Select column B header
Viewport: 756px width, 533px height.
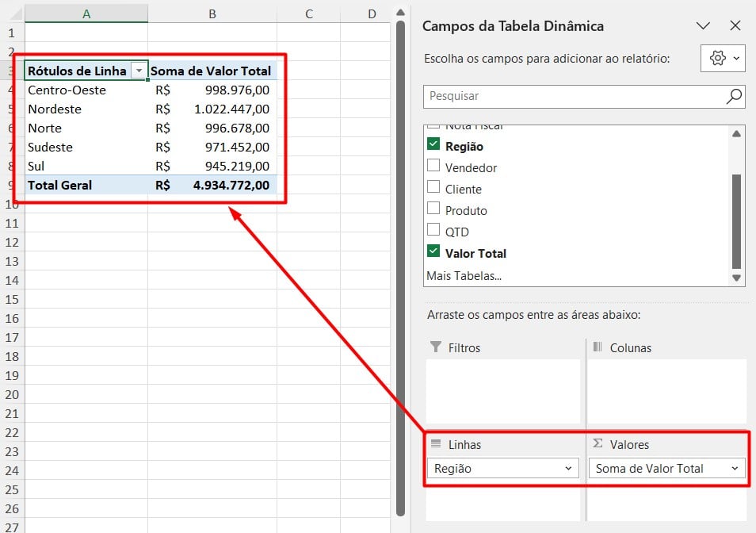[212, 14]
